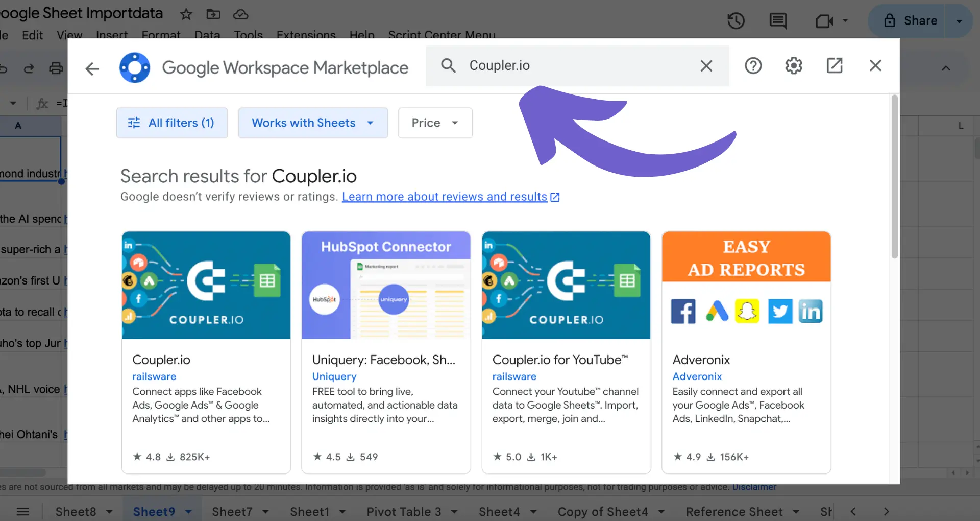Expand the Works with Sheets filter
Viewport: 980px width, 521px height.
pyautogui.click(x=313, y=123)
